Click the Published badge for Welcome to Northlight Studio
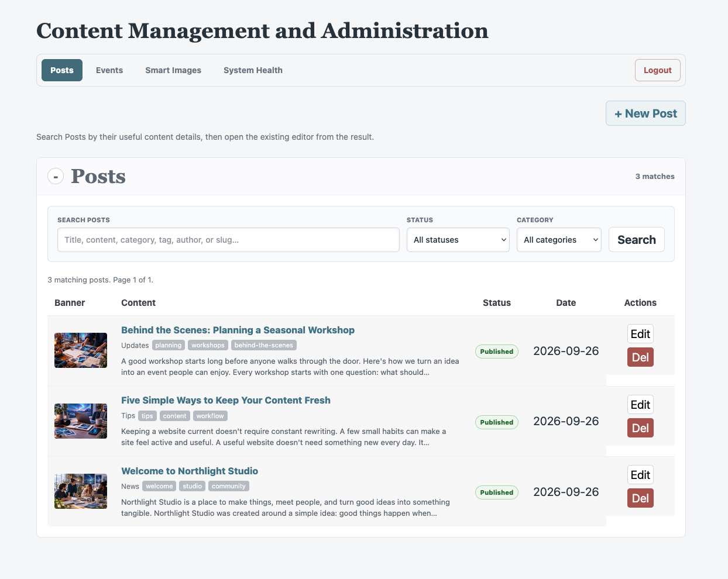 coord(497,492)
